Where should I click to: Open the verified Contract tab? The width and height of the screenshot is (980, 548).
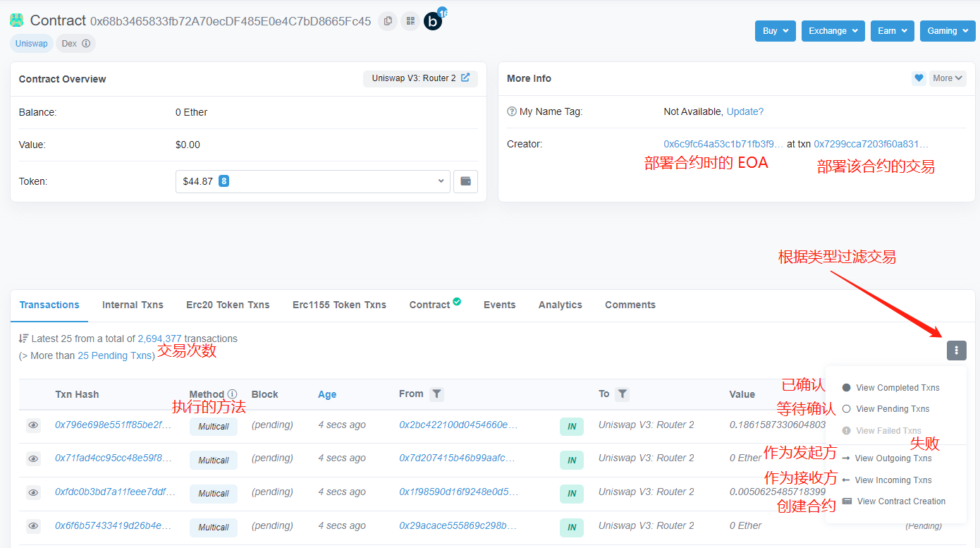pyautogui.click(x=435, y=305)
